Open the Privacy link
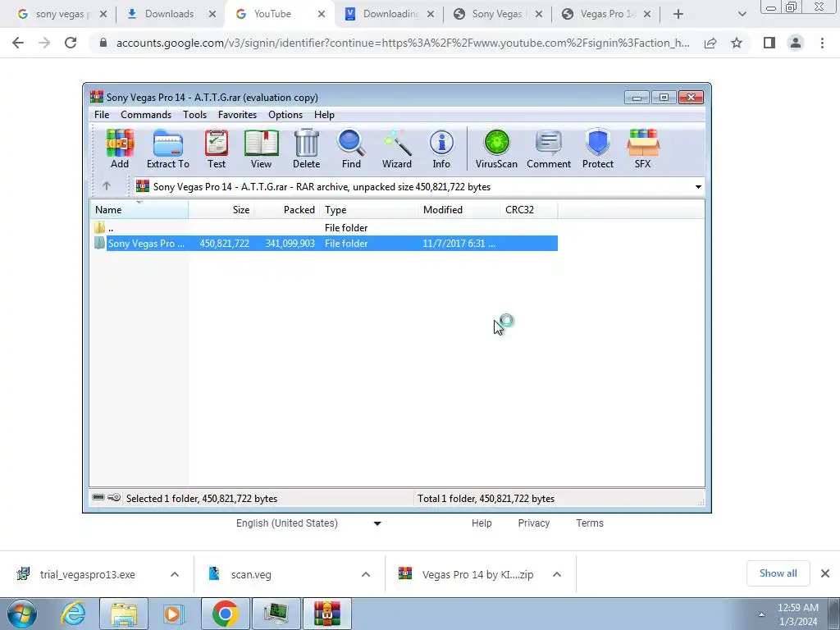840x630 pixels. (x=533, y=523)
